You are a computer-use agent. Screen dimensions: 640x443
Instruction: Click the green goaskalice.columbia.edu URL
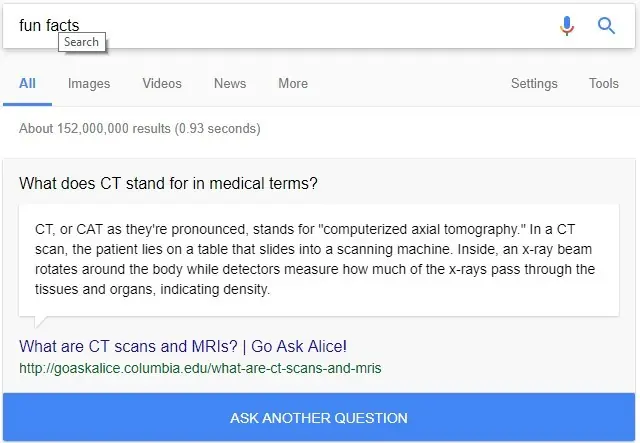200,368
